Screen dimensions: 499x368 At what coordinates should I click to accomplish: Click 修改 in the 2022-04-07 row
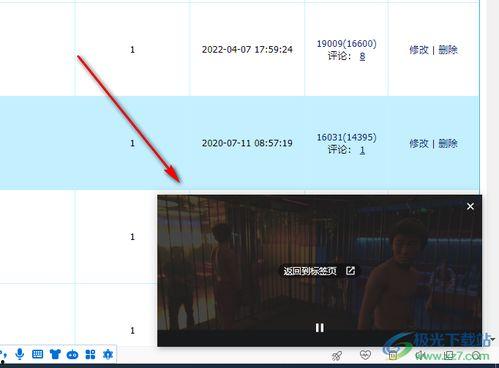coord(419,50)
